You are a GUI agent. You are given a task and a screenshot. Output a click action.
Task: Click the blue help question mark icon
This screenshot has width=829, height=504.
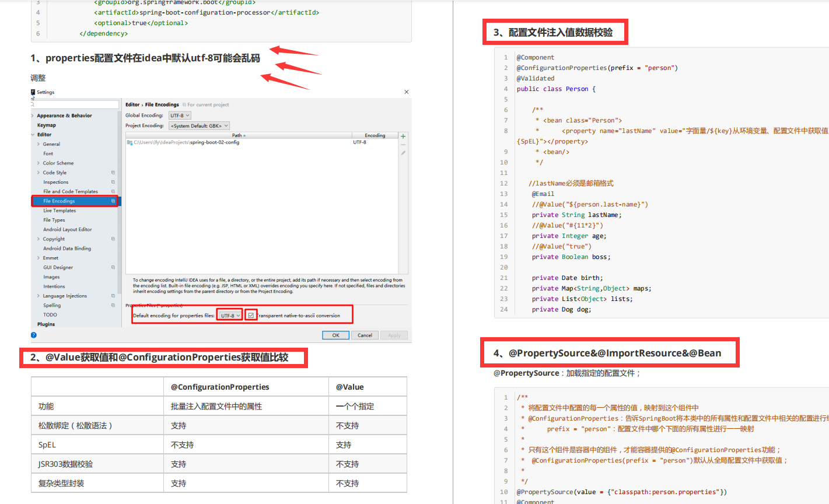[34, 335]
